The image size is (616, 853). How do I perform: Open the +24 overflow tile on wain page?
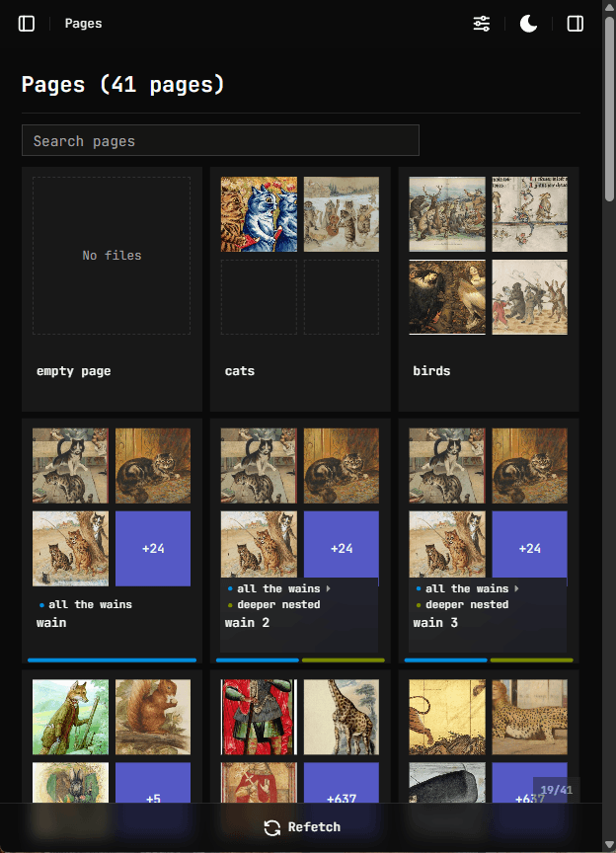click(153, 549)
